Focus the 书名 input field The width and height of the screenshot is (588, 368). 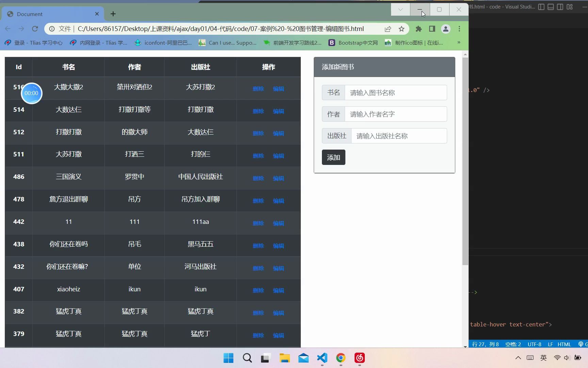click(396, 93)
